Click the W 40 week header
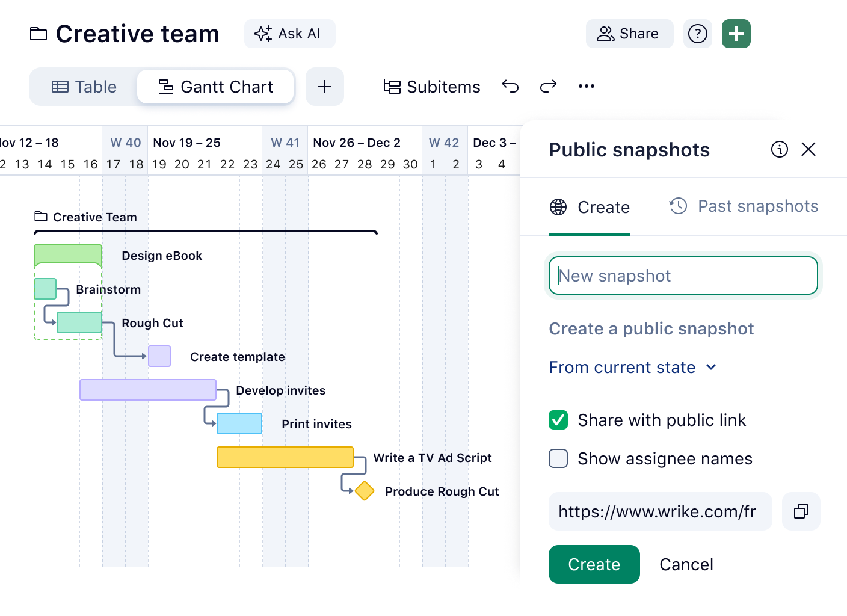This screenshot has height=616, width=847. click(x=125, y=143)
